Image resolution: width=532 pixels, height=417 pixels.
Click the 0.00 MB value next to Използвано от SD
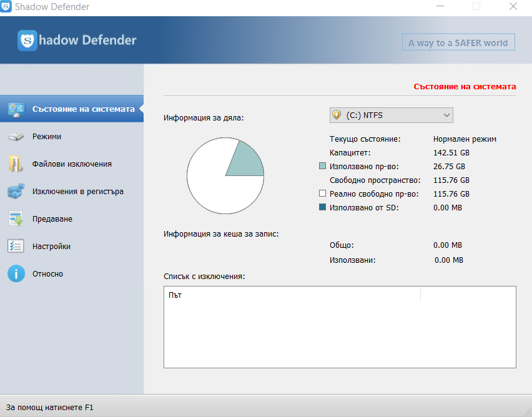coord(448,208)
